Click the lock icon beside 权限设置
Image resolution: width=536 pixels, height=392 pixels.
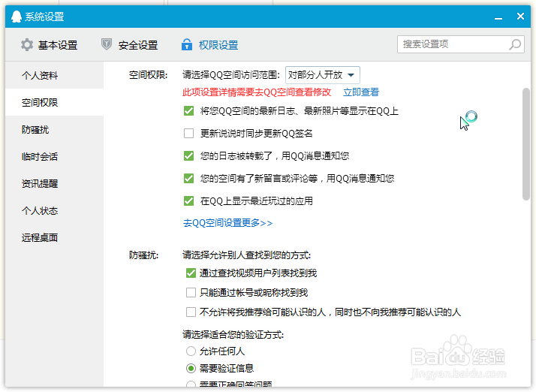point(187,44)
